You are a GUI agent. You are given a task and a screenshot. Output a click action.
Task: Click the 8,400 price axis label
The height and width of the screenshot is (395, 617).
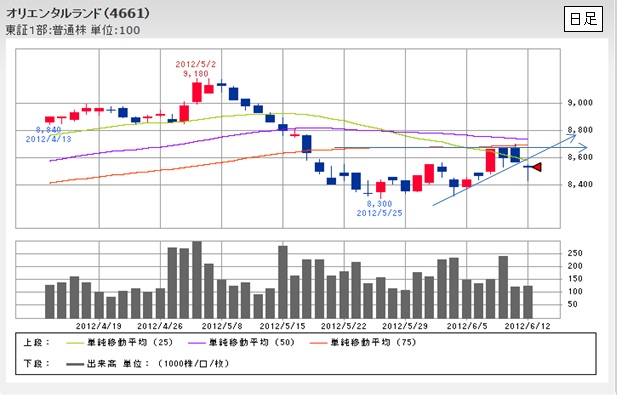coord(580,184)
